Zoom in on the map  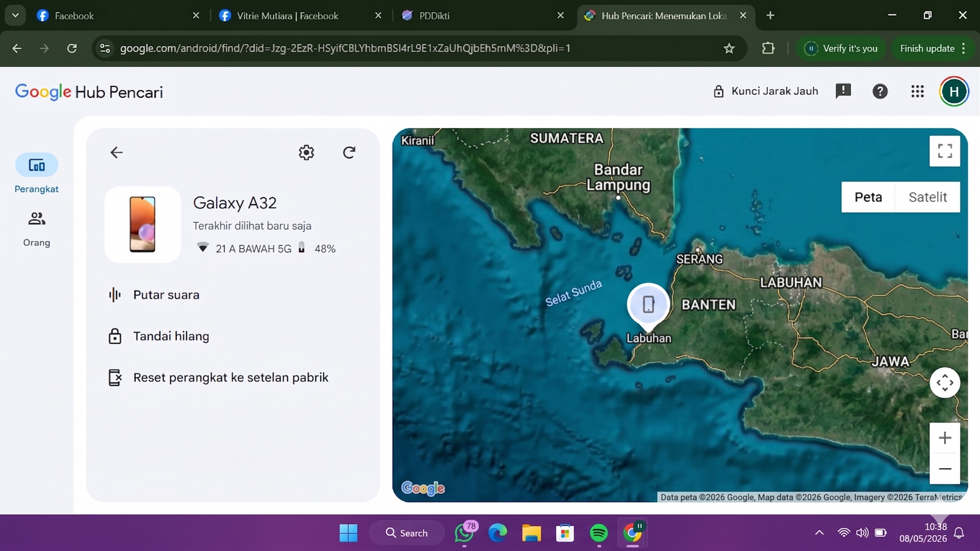coord(944,438)
